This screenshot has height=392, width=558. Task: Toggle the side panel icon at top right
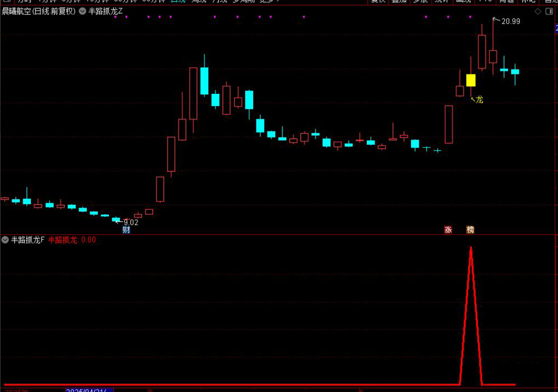coord(549,11)
